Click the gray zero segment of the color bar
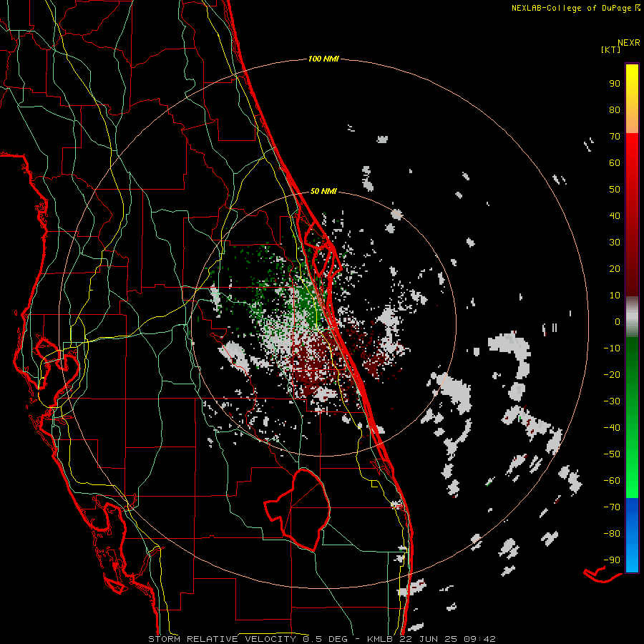 coord(632,317)
